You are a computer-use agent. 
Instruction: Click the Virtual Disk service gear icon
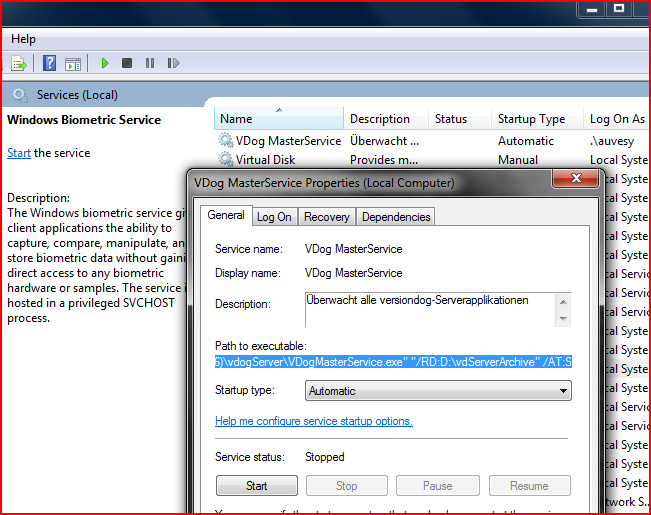226,160
